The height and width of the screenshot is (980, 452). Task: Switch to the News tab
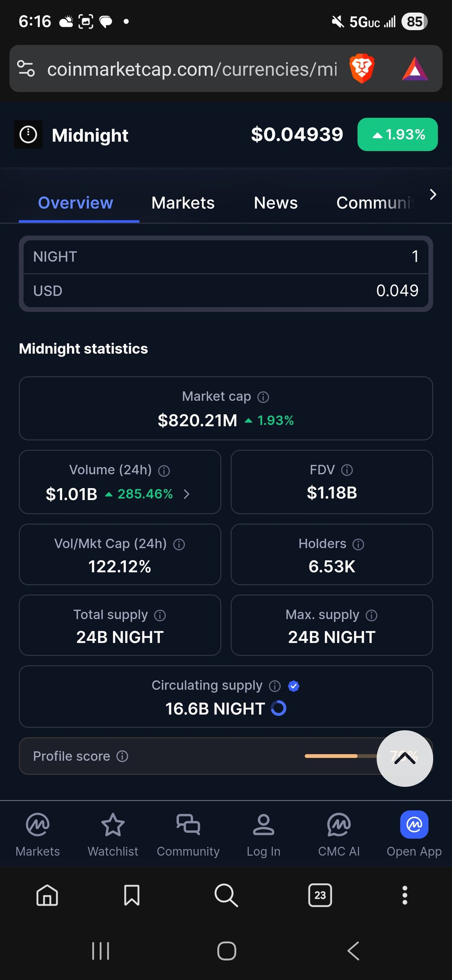point(276,203)
